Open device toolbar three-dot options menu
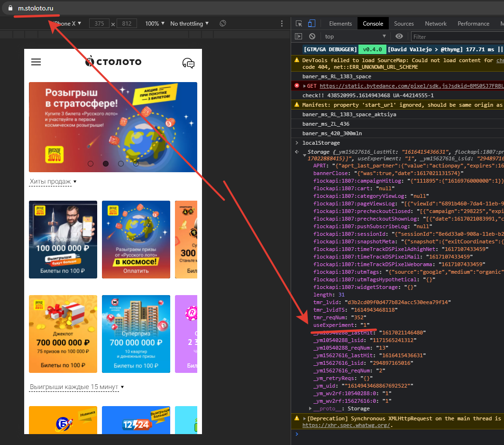504x445 pixels. pos(282,24)
